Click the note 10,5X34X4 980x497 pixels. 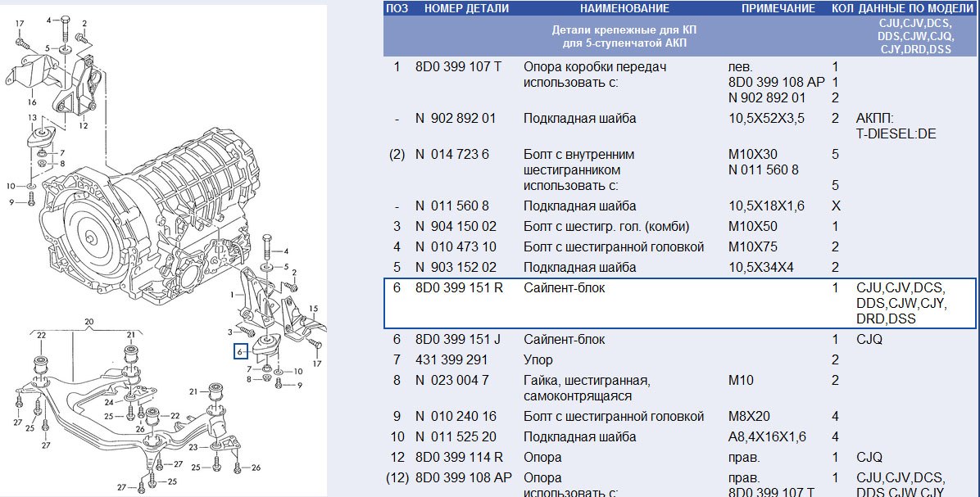coord(761,267)
